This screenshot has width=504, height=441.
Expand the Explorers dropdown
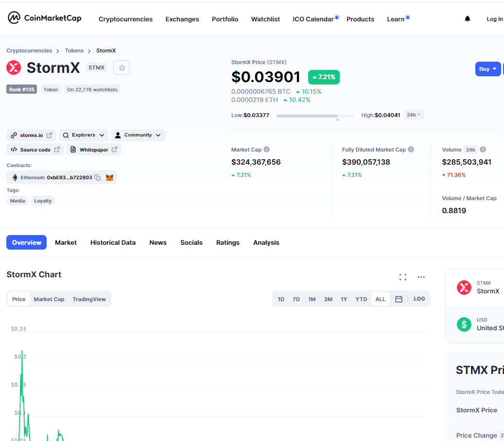coord(83,135)
